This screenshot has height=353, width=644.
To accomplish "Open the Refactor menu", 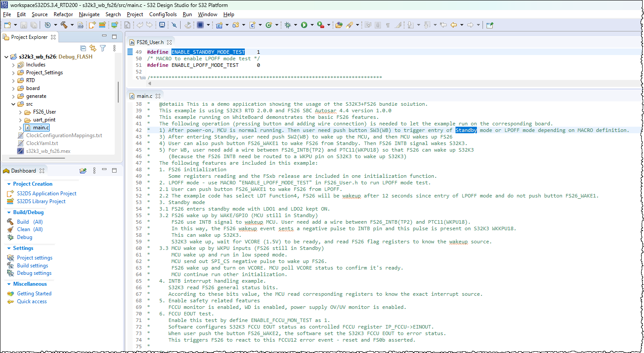I will click(x=63, y=14).
